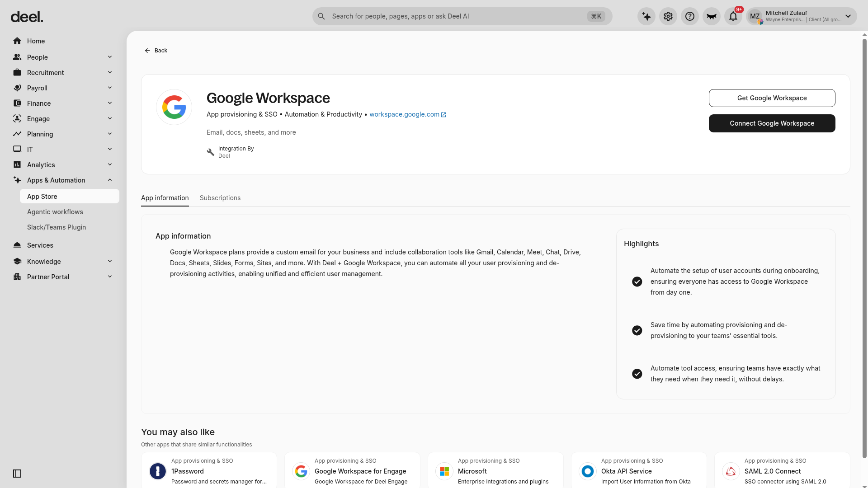The image size is (868, 488).
Task: Click the 1Password app icon
Action: [158, 471]
